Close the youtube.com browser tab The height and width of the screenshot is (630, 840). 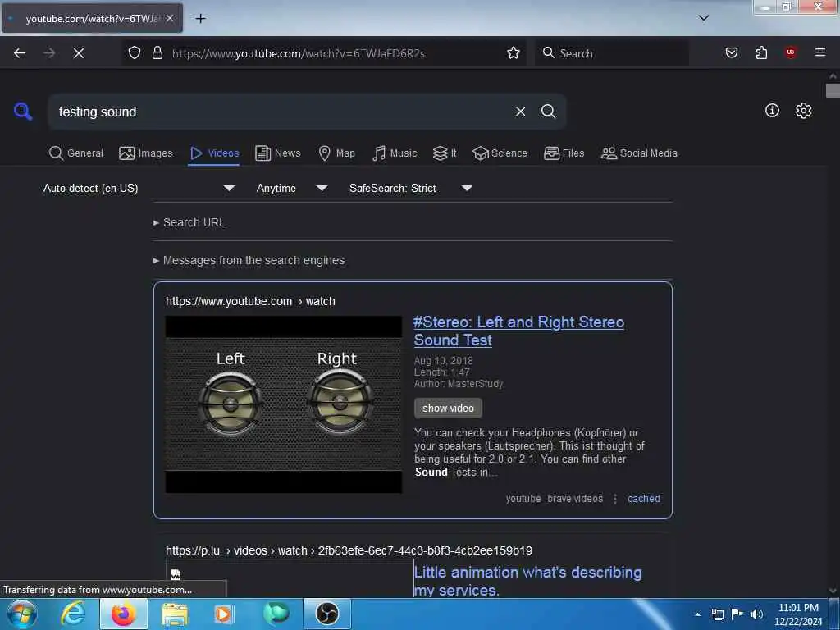[170, 19]
